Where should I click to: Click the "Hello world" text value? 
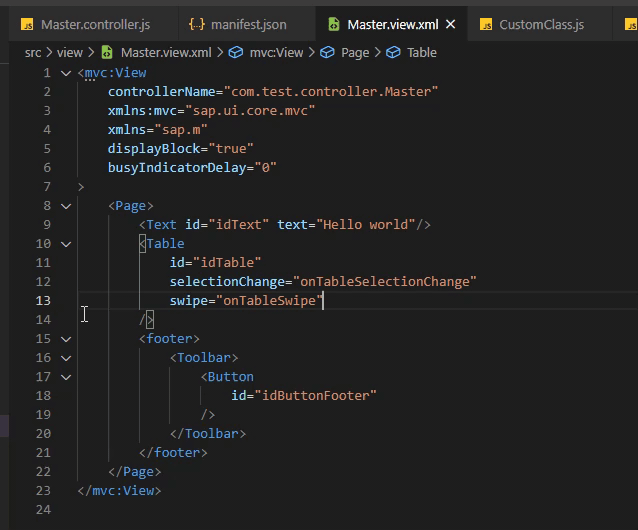[x=366, y=225]
